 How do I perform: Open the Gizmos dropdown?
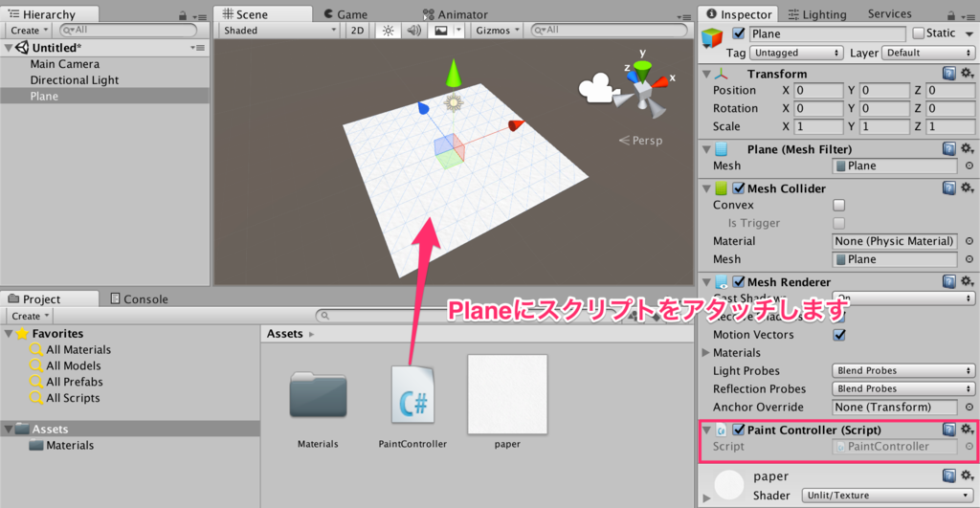498,31
